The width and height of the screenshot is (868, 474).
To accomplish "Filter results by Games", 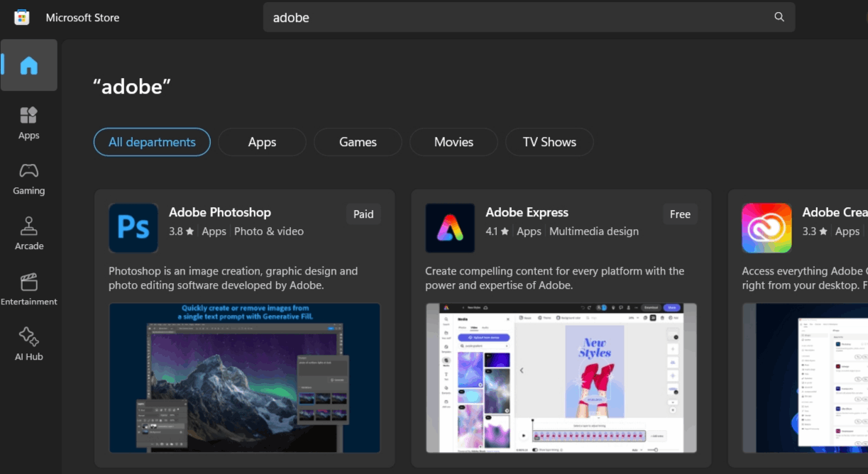I will 358,142.
